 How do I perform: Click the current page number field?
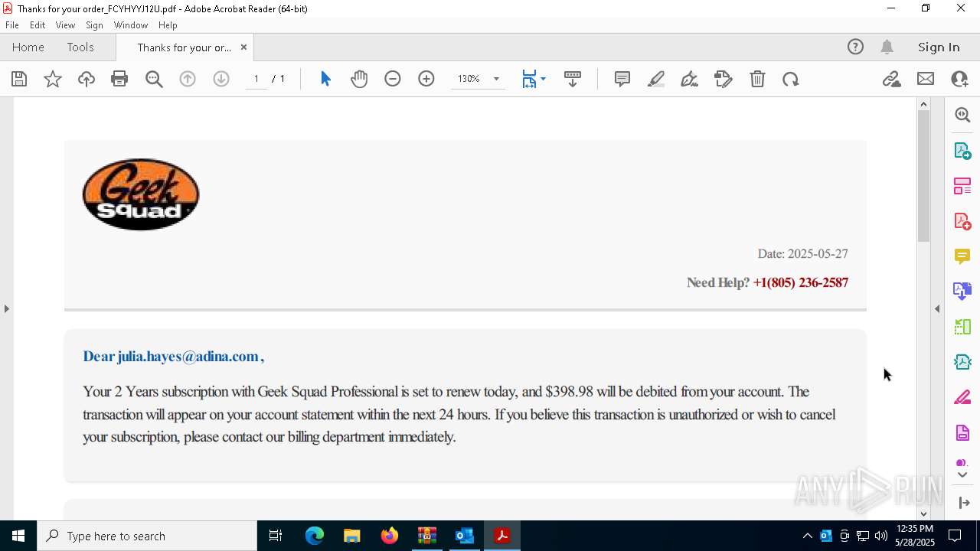coord(256,79)
